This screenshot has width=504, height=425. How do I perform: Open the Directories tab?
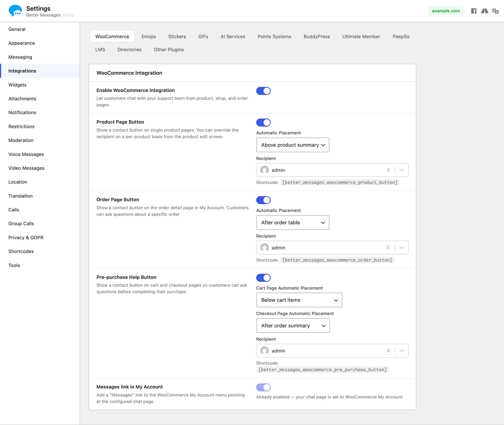pos(129,50)
